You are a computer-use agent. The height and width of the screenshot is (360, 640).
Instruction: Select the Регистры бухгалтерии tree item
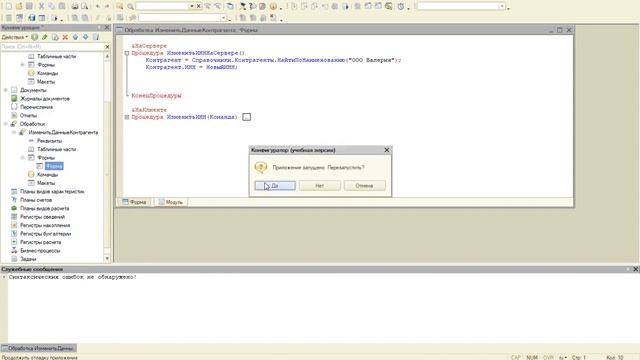point(45,234)
